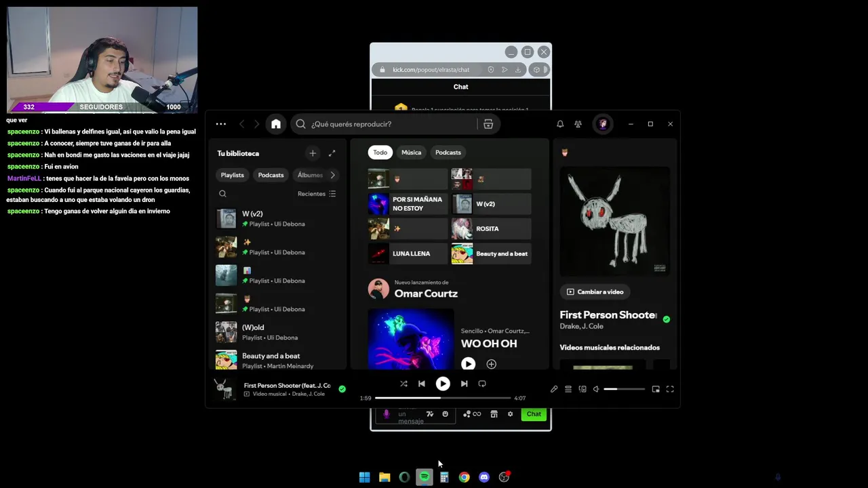Click Cambiar a video button

[595, 292]
